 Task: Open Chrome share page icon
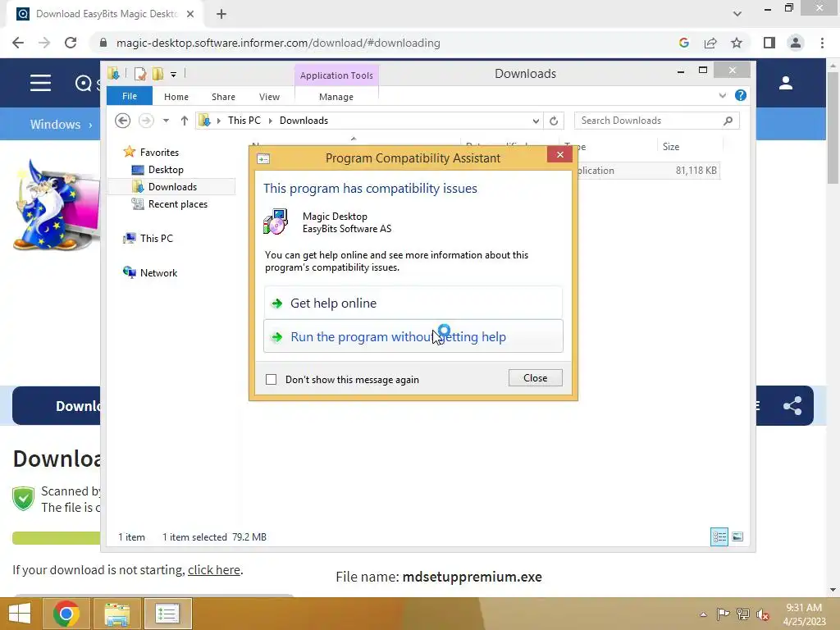coord(710,43)
